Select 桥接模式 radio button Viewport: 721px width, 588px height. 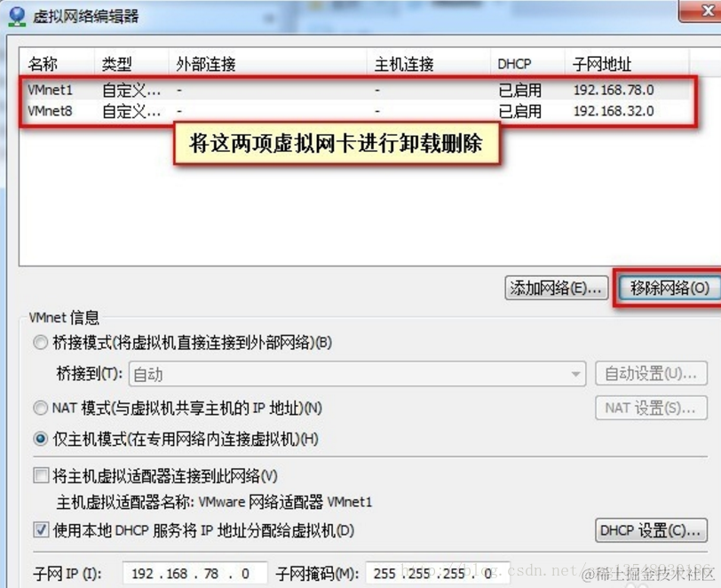(x=41, y=342)
